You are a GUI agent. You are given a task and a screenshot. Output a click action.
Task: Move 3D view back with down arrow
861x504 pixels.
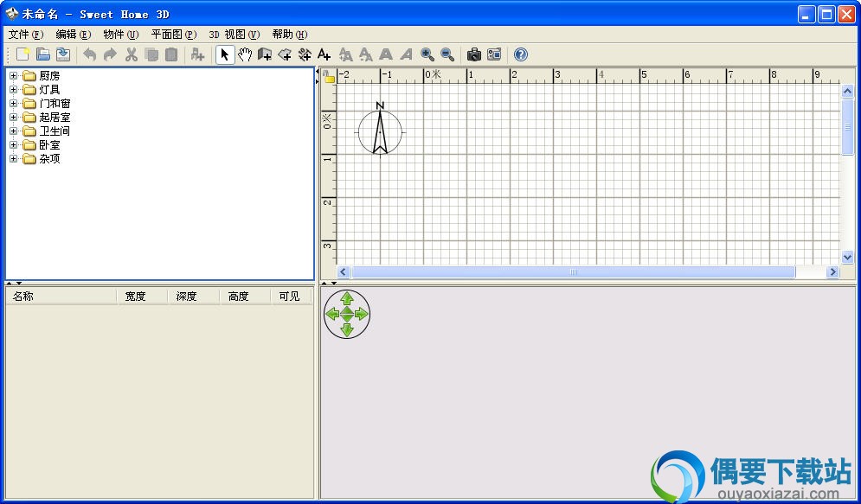pyautogui.click(x=346, y=329)
